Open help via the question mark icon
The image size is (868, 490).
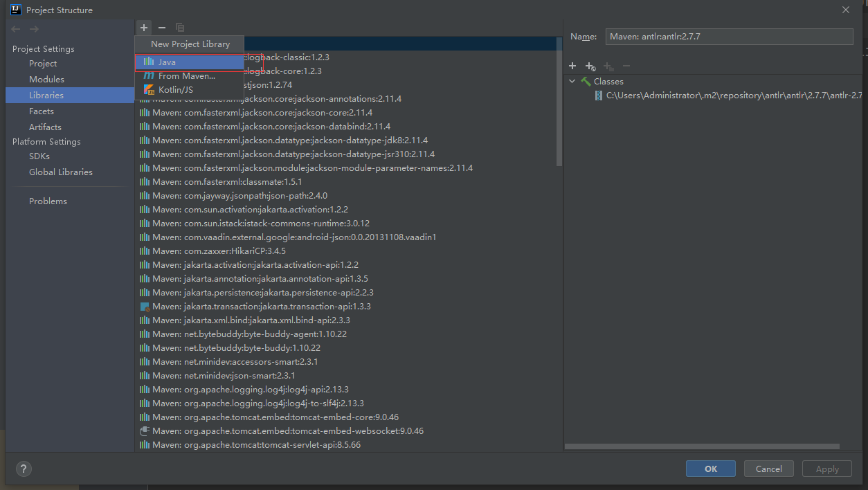tap(23, 469)
